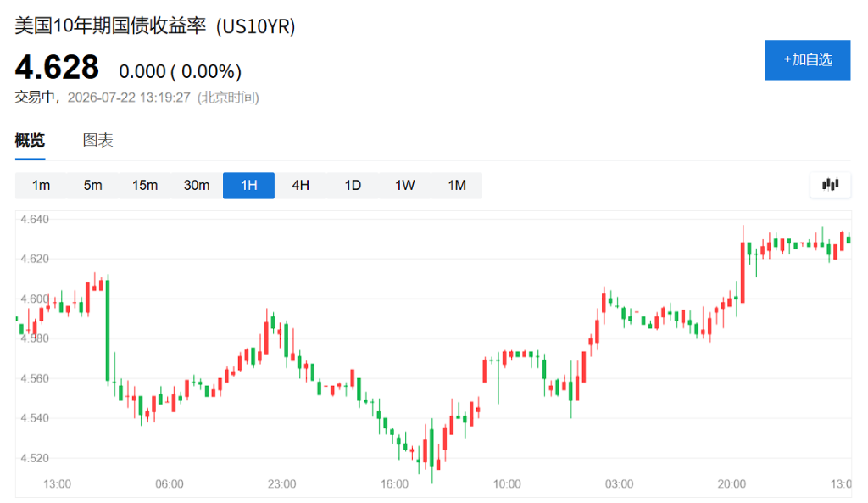The width and height of the screenshot is (868, 503).
Task: Choose the 30m interval button
Action: (x=197, y=185)
